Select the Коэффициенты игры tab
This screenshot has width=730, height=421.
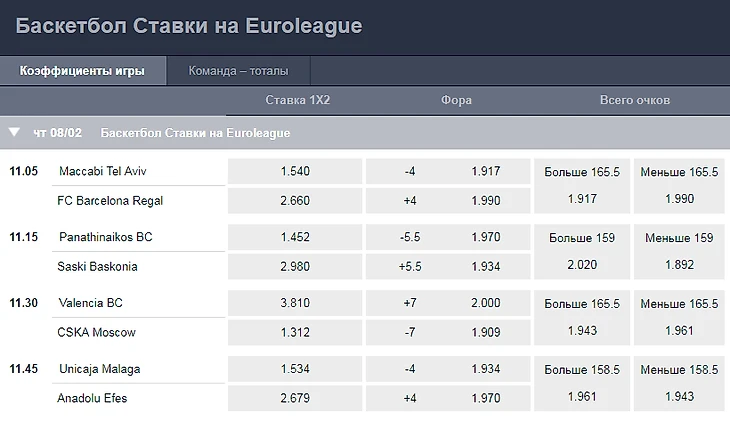(x=82, y=71)
